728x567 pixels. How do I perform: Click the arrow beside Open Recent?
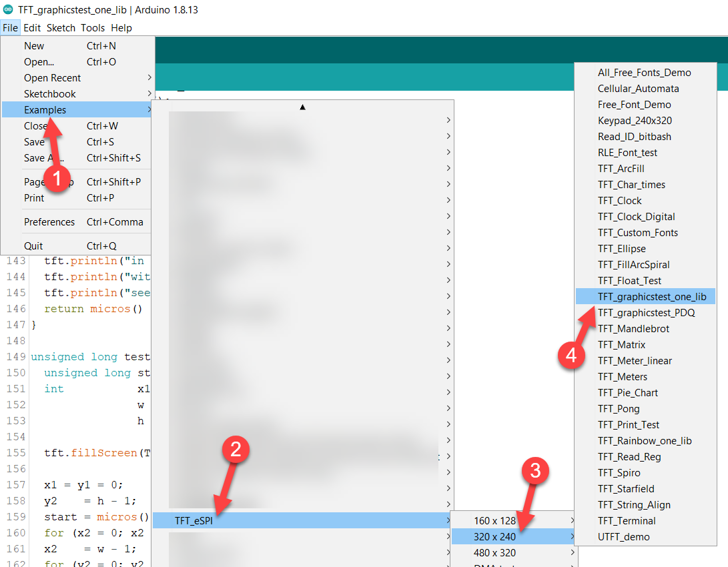tap(149, 77)
